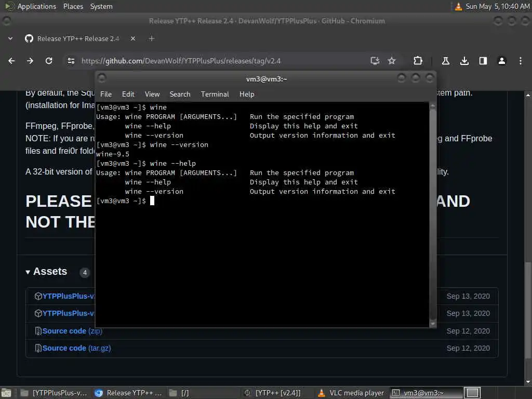Switch to the [/] file manager taskbar entry
The height and width of the screenshot is (399, 532).
[x=203, y=393]
